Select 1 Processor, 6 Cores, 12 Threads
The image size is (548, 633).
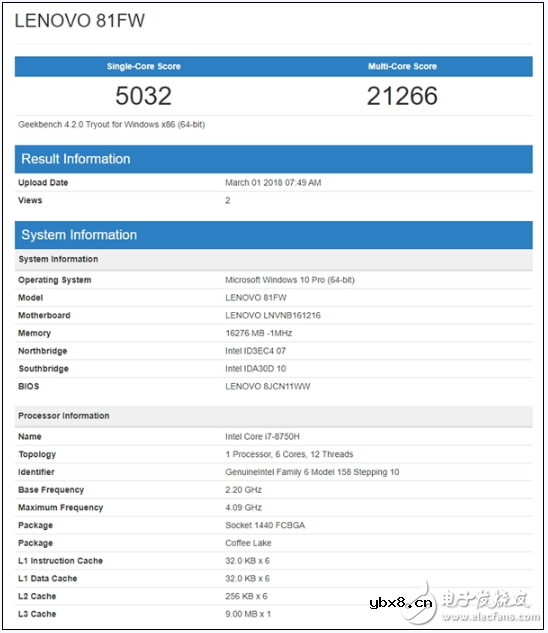289,454
